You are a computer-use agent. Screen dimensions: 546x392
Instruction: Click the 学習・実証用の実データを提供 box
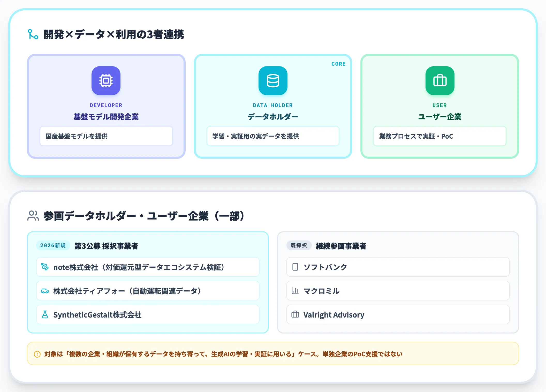273,136
